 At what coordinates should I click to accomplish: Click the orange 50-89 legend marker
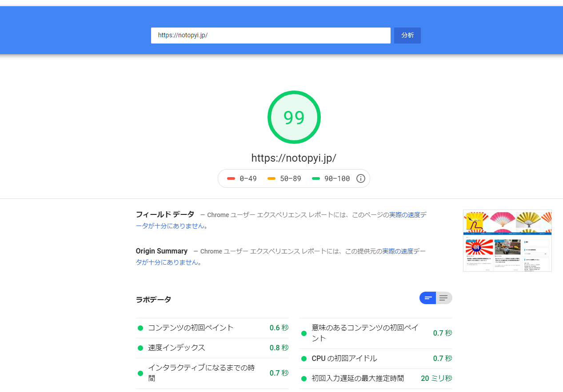click(272, 178)
